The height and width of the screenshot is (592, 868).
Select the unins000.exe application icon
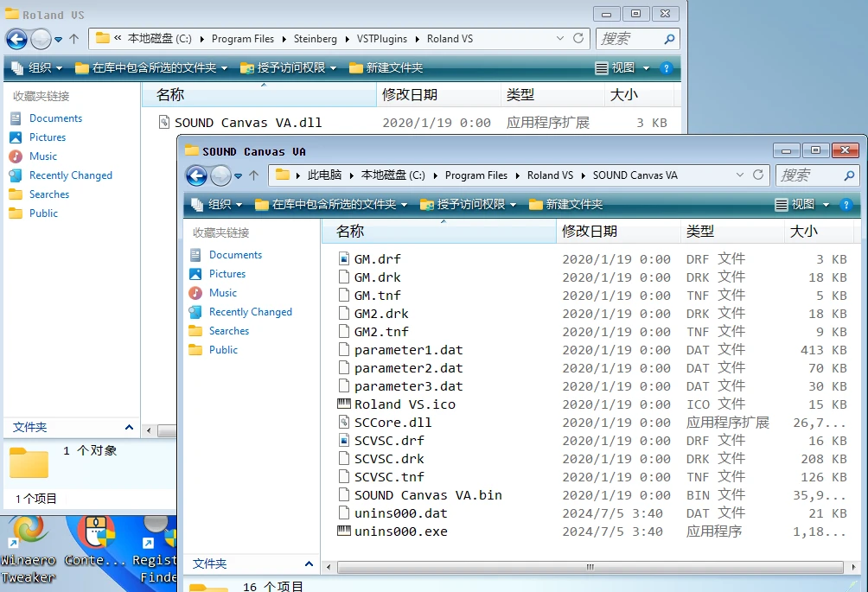pyautogui.click(x=344, y=532)
